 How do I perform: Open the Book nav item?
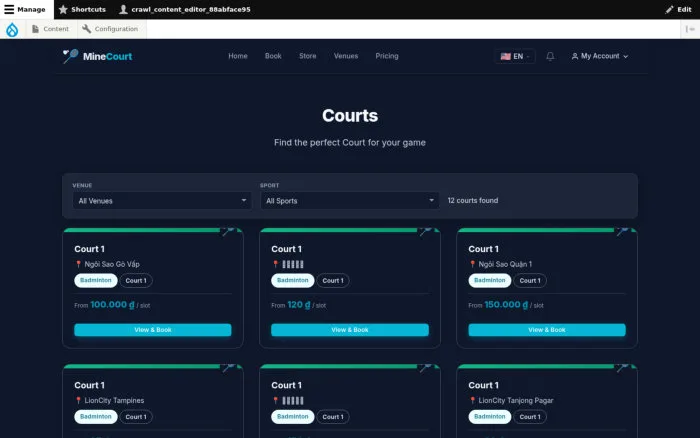(273, 56)
